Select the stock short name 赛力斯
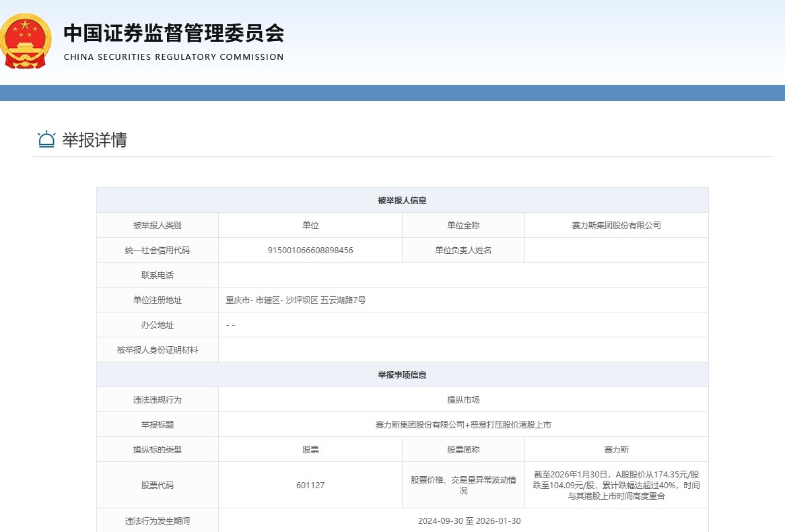Screen dimensions: 785x532 (x=616, y=450)
